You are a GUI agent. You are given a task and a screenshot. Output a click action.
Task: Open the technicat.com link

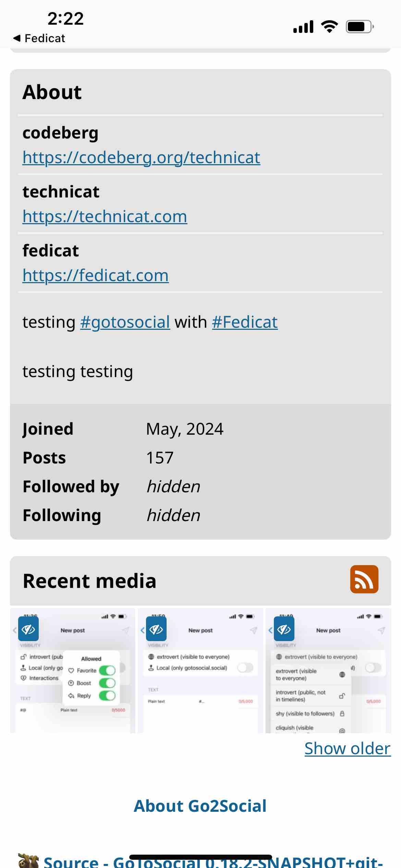(105, 216)
